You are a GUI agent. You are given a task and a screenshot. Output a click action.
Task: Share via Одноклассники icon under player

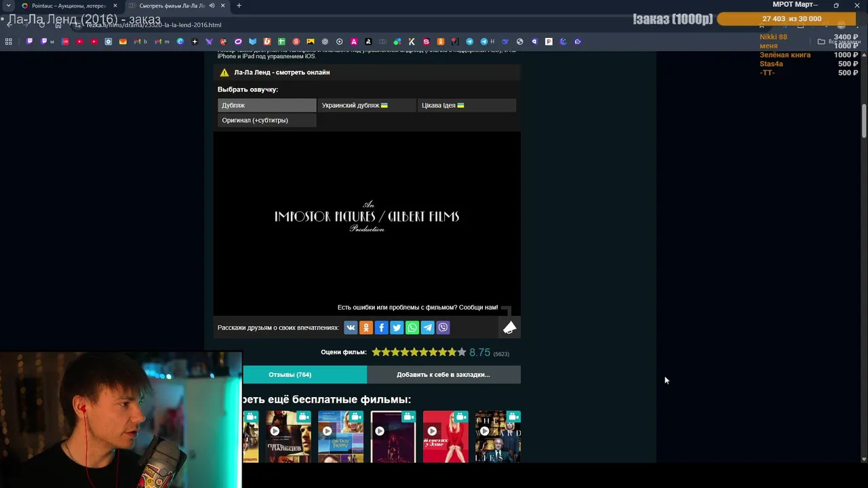point(366,327)
